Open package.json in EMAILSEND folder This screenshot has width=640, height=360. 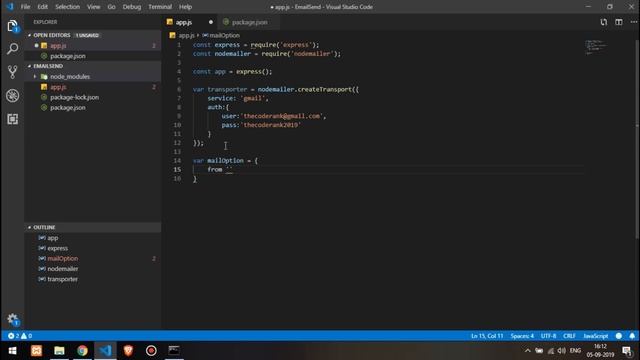(x=68, y=108)
